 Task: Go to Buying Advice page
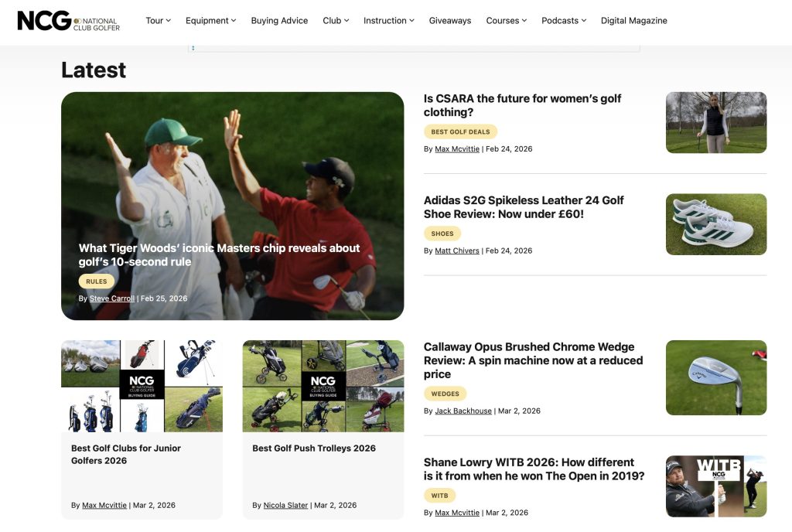click(279, 21)
